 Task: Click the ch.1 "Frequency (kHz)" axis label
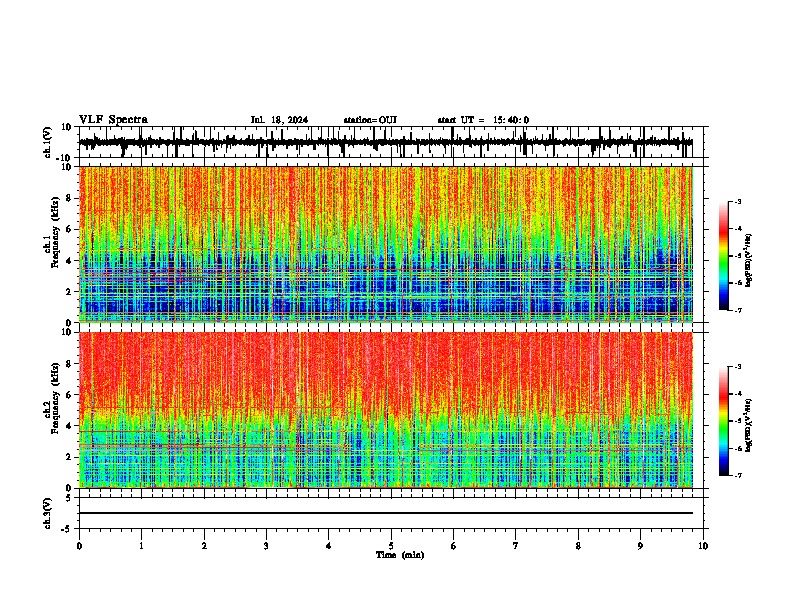coord(55,233)
